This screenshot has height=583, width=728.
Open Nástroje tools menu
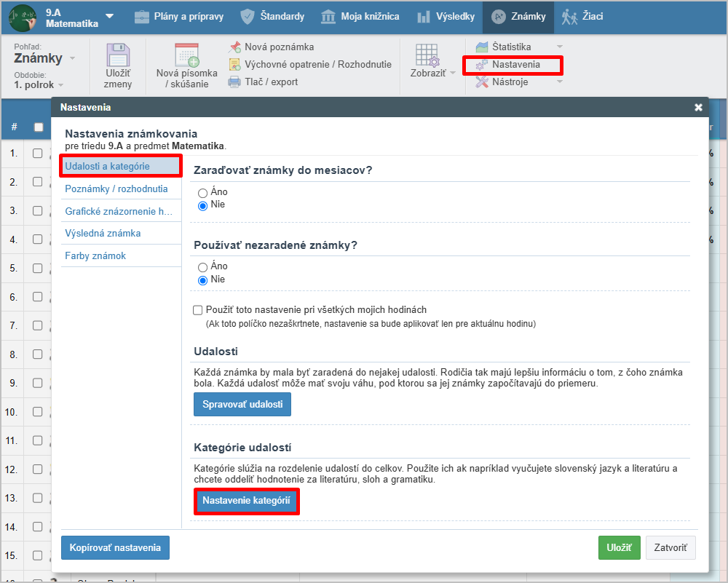pos(482,82)
